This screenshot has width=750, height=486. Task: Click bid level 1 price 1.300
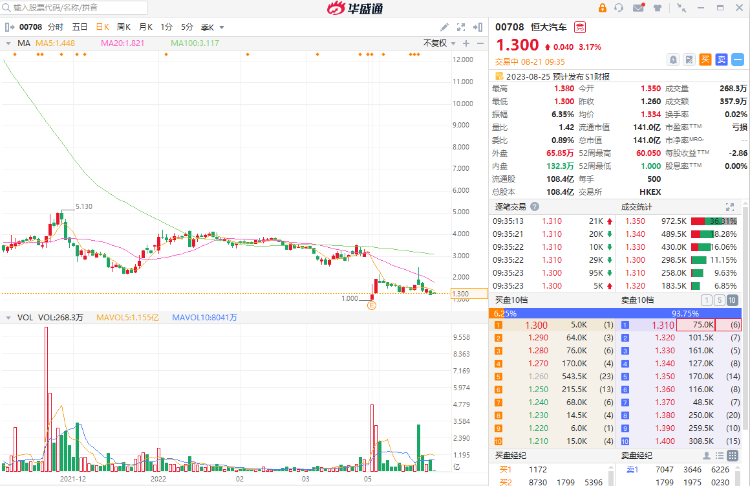(x=536, y=325)
